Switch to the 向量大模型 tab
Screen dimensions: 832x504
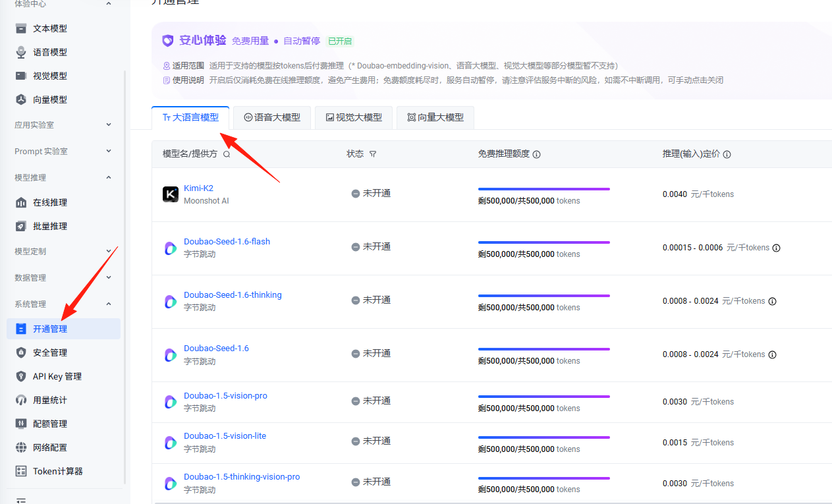point(435,117)
